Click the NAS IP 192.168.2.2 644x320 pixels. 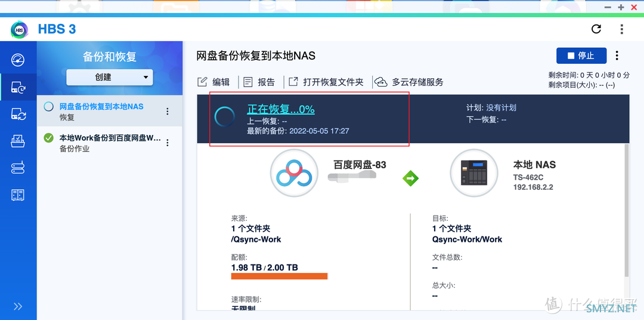pyautogui.click(x=533, y=187)
